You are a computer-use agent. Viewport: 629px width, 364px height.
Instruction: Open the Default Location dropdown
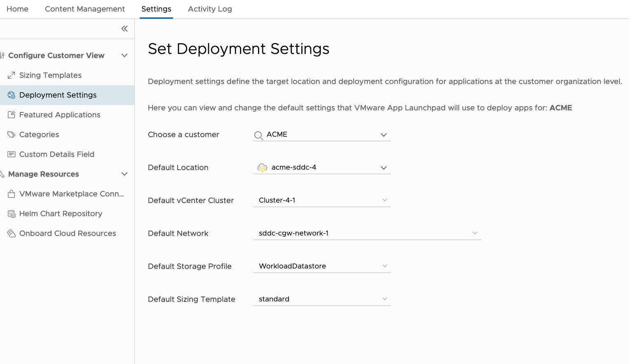[383, 168]
